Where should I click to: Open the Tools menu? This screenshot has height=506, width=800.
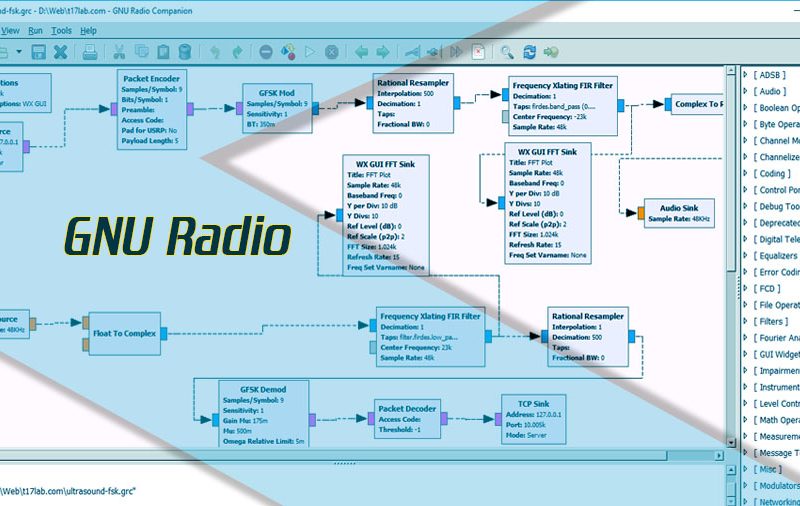(61, 31)
